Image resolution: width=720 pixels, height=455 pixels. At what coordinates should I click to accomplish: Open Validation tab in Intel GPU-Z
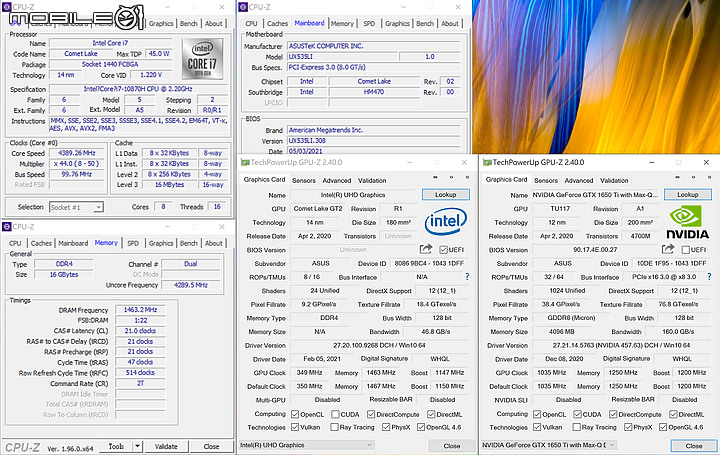[372, 180]
